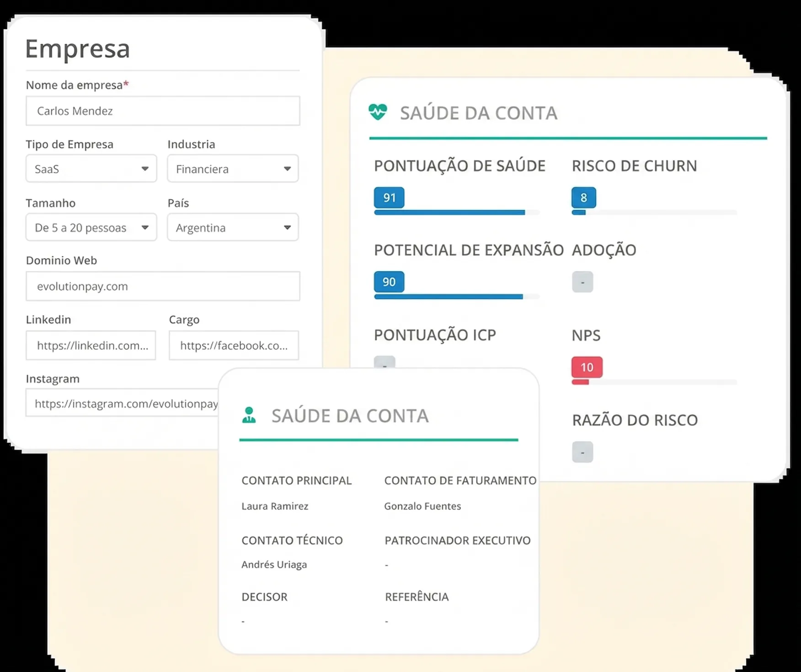Viewport: 801px width, 672px height.
Task: Click the churn risk badge 8
Action: pos(583,197)
